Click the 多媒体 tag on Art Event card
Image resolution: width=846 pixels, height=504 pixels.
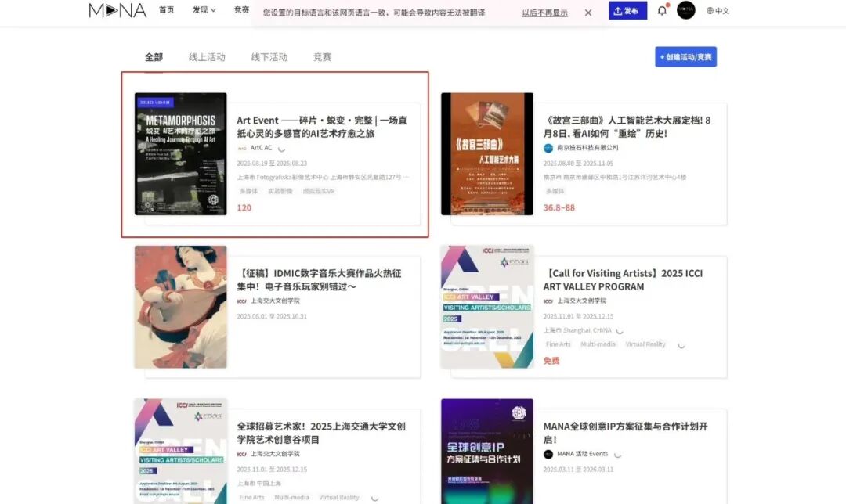[249, 191]
